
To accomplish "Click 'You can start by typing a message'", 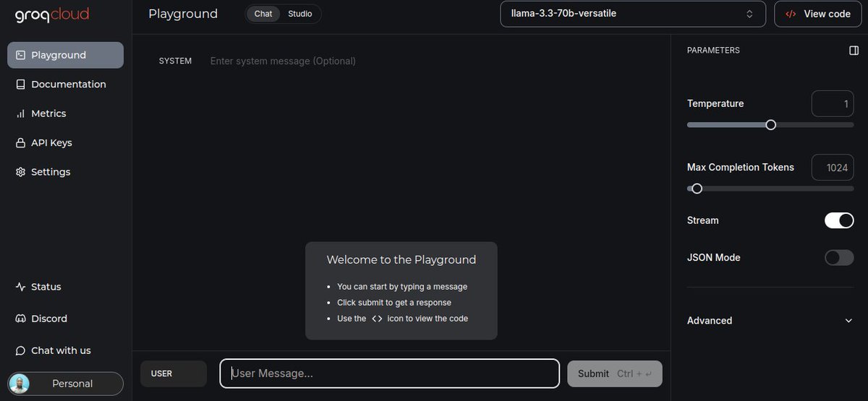I will (402, 287).
